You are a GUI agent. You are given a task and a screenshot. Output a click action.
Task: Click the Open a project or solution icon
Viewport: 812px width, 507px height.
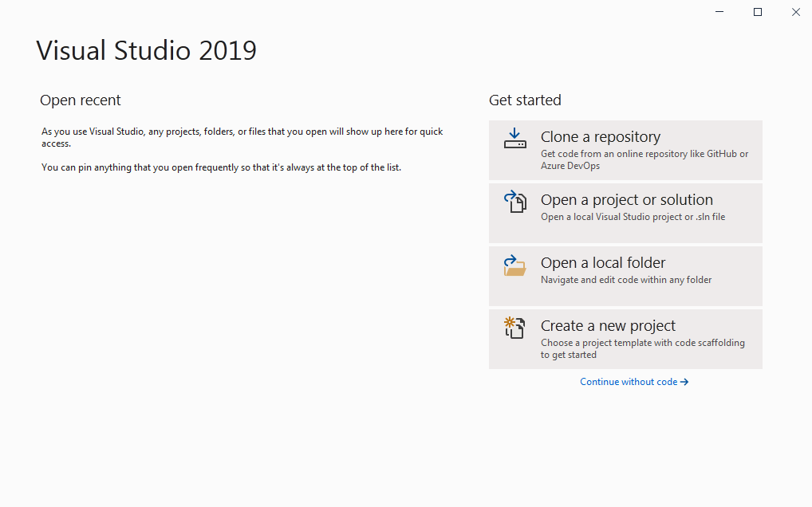[514, 201]
